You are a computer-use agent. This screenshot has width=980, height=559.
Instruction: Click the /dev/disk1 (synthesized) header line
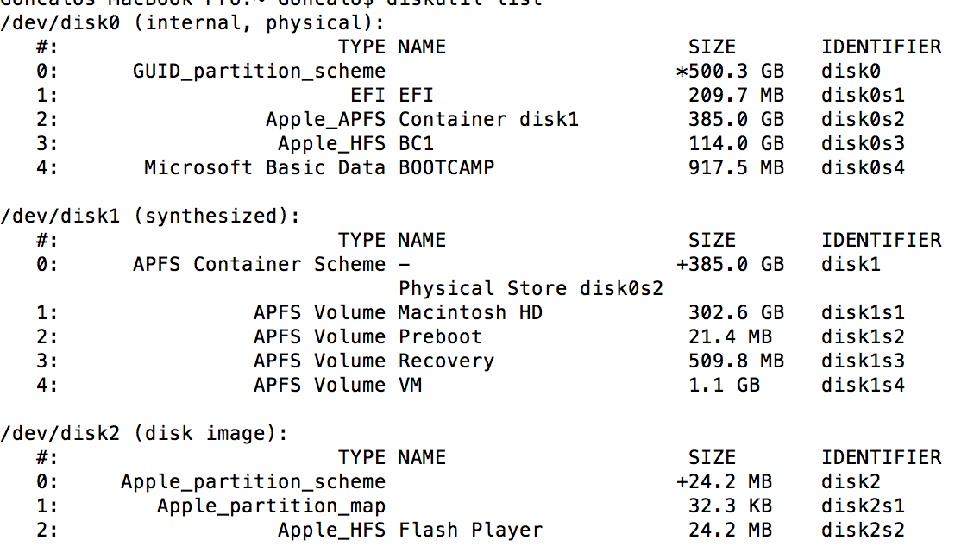click(x=150, y=216)
